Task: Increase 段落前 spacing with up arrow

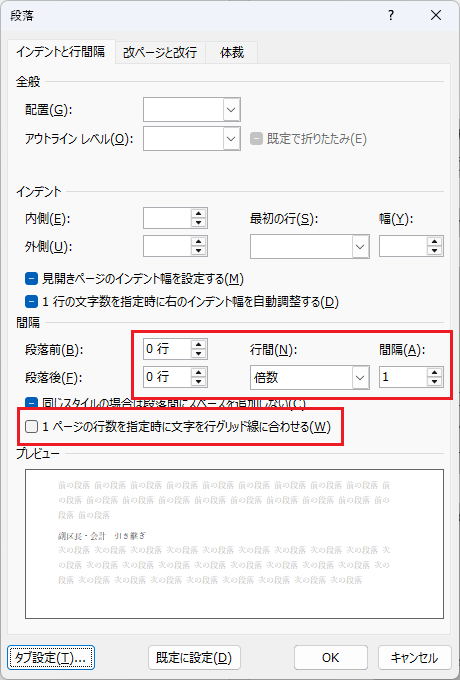Action: (x=199, y=345)
